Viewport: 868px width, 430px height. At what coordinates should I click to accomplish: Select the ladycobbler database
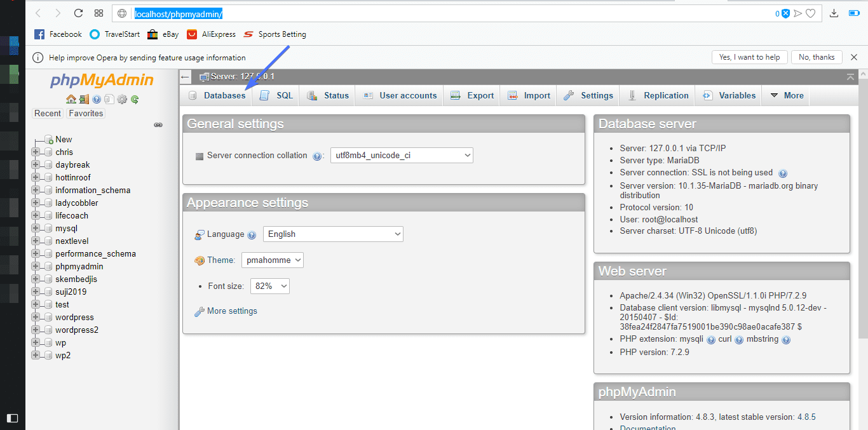(77, 203)
